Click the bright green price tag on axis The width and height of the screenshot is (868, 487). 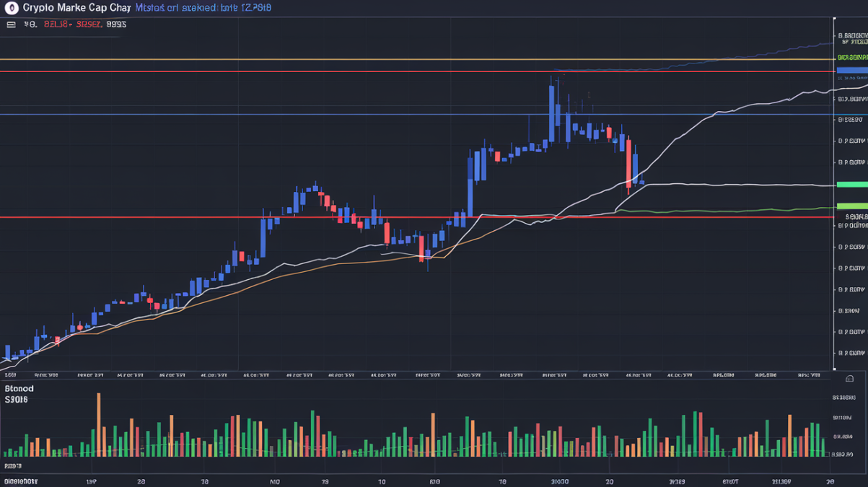[x=852, y=185]
